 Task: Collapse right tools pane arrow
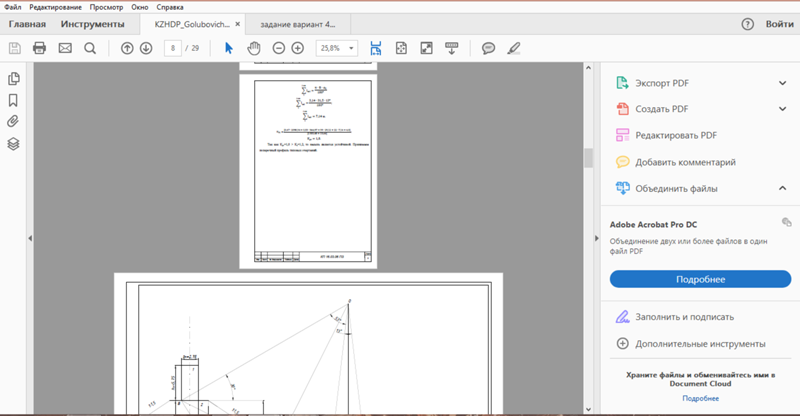click(x=596, y=238)
